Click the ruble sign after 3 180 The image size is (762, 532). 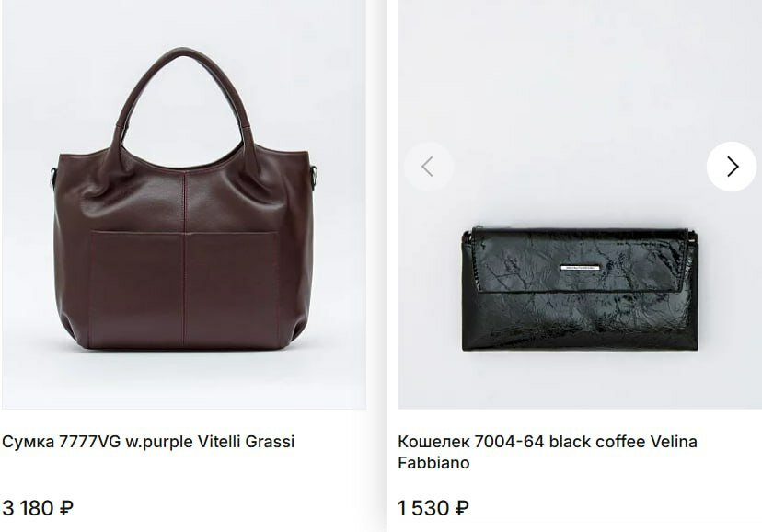pos(66,508)
